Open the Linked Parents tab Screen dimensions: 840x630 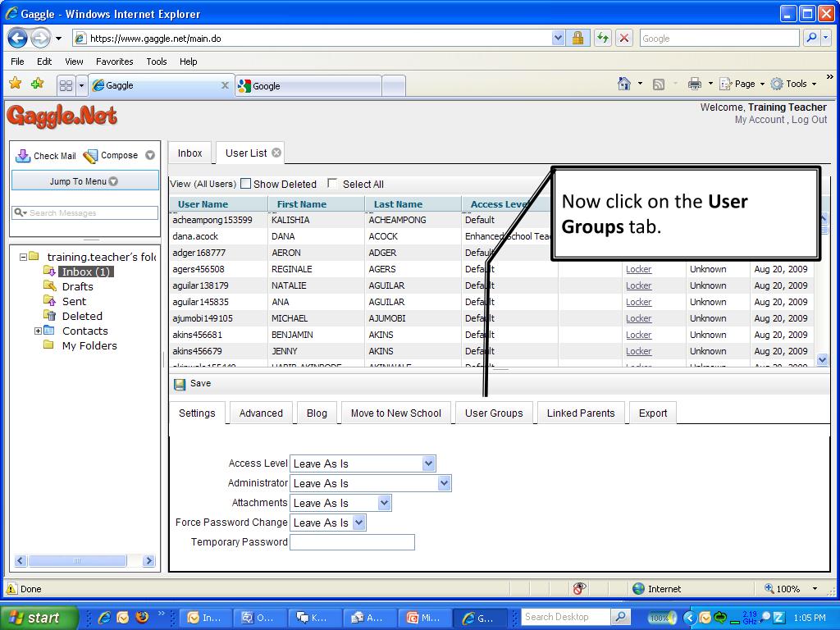581,413
